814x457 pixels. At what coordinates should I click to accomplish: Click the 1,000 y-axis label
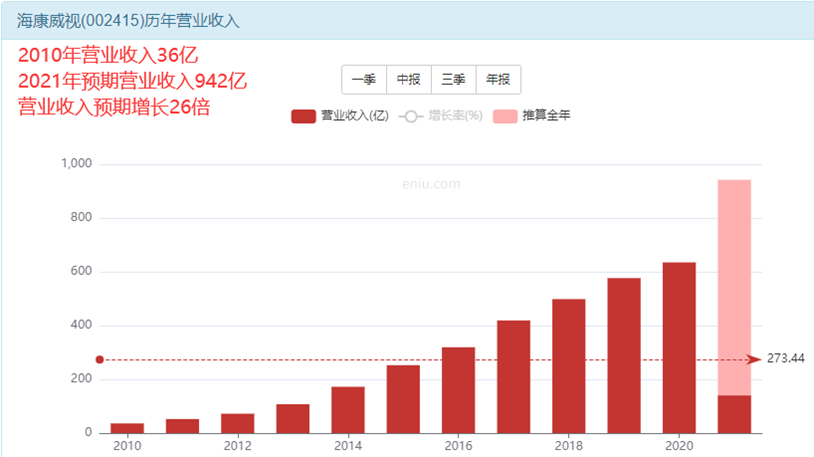click(76, 164)
